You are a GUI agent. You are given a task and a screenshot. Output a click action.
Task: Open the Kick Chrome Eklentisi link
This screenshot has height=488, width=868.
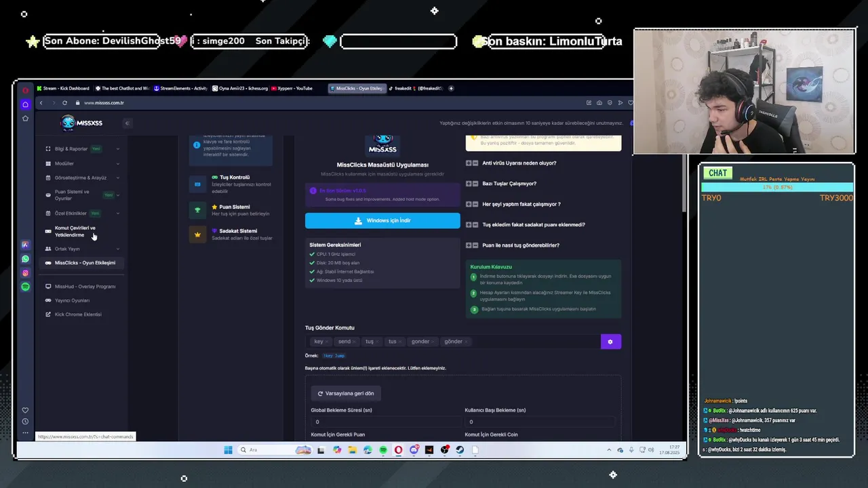click(75, 314)
